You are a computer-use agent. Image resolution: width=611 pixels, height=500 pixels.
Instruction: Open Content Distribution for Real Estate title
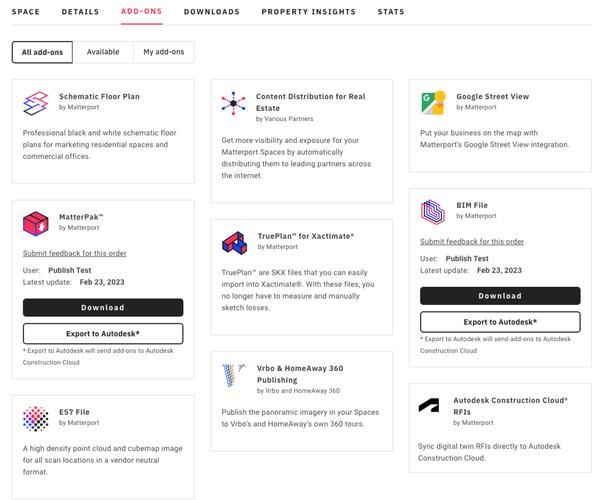click(311, 102)
